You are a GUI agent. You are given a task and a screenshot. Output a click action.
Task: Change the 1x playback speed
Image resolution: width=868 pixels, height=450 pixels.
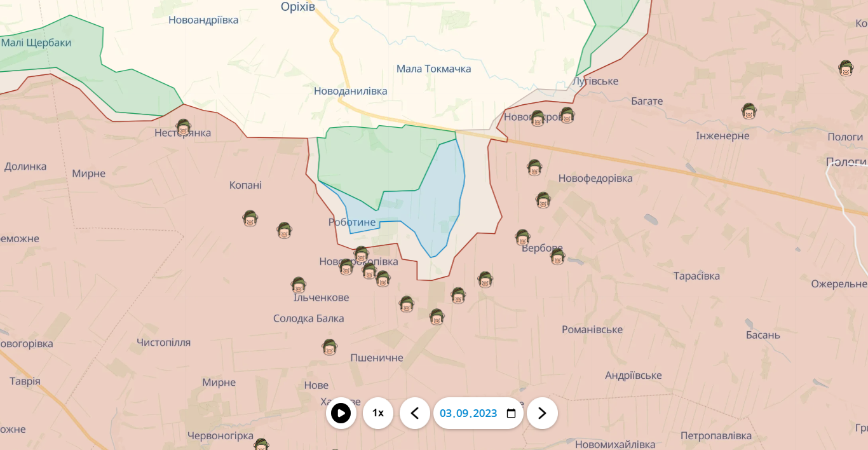pos(378,413)
